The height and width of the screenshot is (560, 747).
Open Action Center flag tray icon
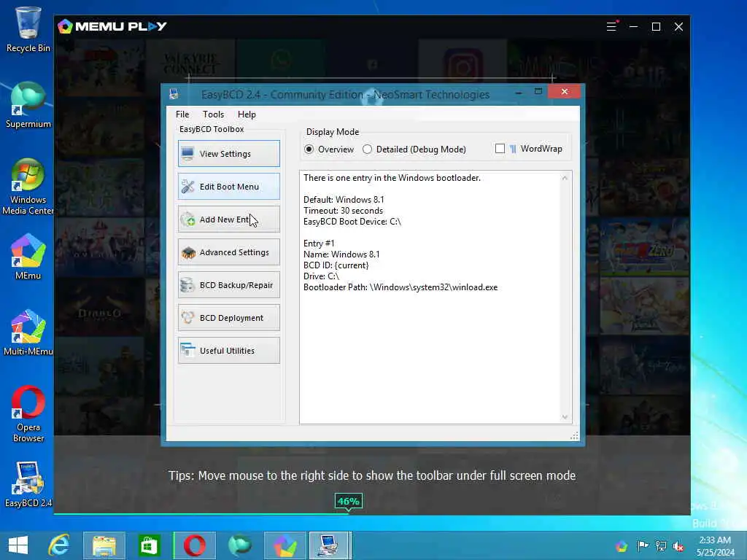[642, 545]
